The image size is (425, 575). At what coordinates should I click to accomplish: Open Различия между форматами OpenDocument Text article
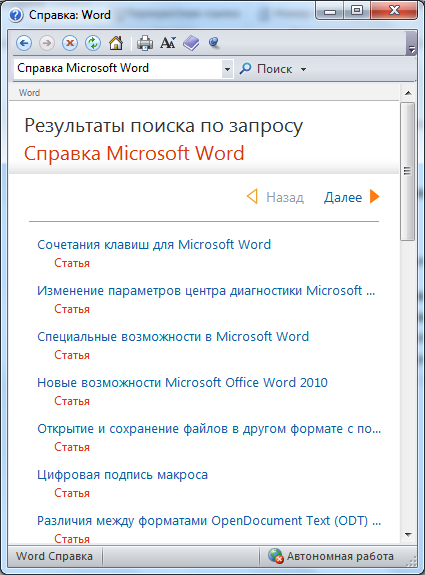[209, 521]
